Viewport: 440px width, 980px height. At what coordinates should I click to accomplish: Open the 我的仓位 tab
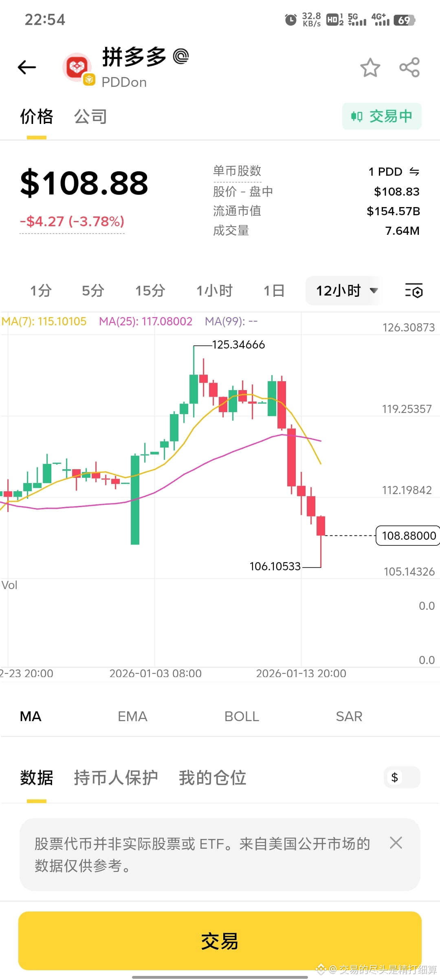(x=212, y=777)
